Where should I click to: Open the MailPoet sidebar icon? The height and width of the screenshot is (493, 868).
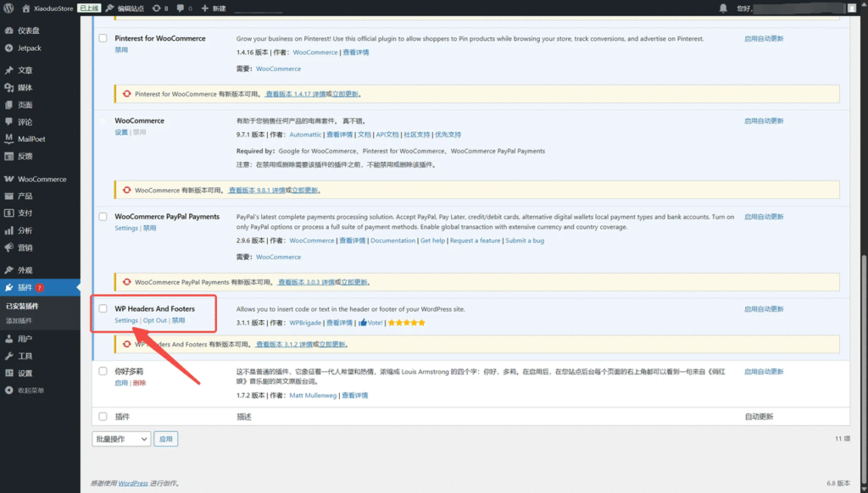(8, 139)
